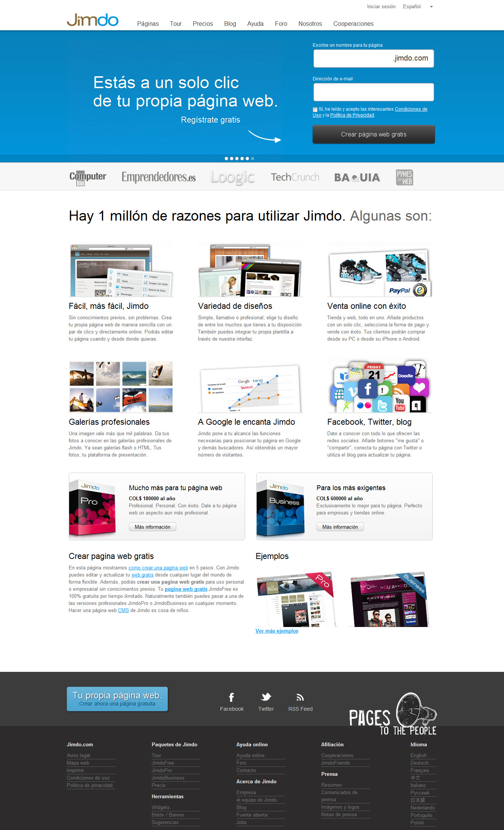504x830 pixels.
Task: Click the Tu propia página web footer button
Action: click(117, 699)
